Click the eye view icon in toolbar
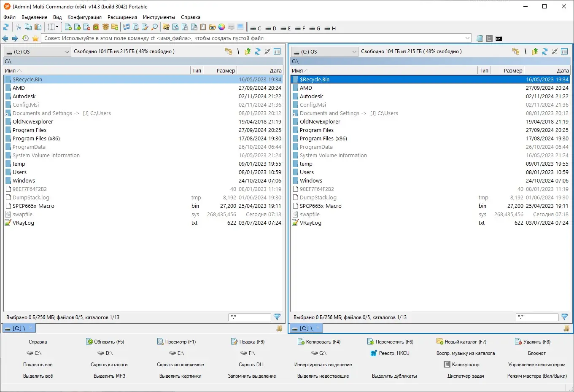The image size is (574, 392). pos(212,27)
